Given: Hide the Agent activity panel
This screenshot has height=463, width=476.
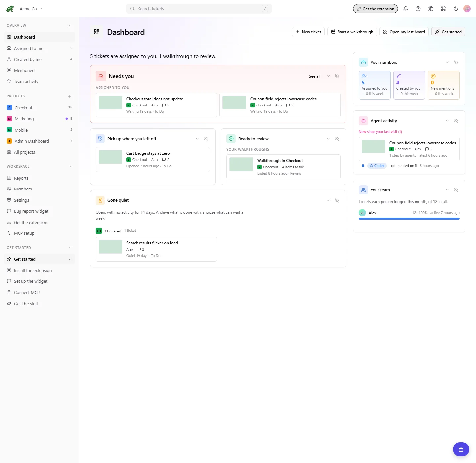Looking at the screenshot, I should 456,121.
